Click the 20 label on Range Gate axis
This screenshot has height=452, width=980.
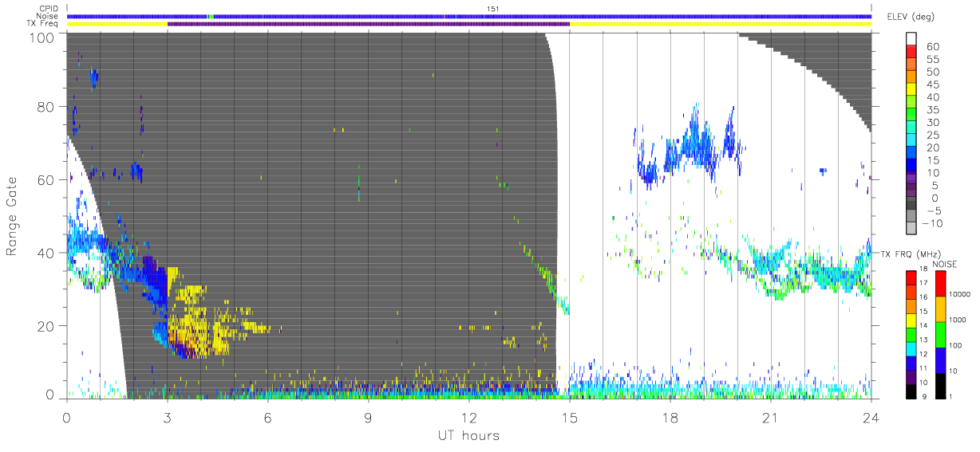(45, 325)
